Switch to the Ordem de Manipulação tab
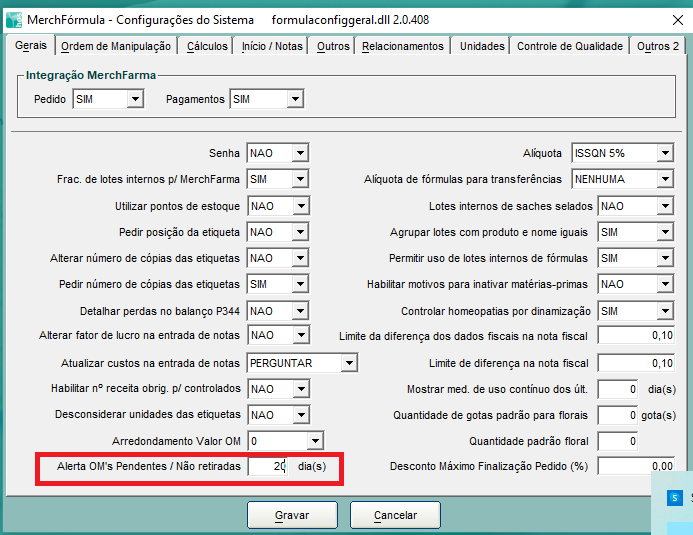The height and width of the screenshot is (535, 693). coord(117,46)
